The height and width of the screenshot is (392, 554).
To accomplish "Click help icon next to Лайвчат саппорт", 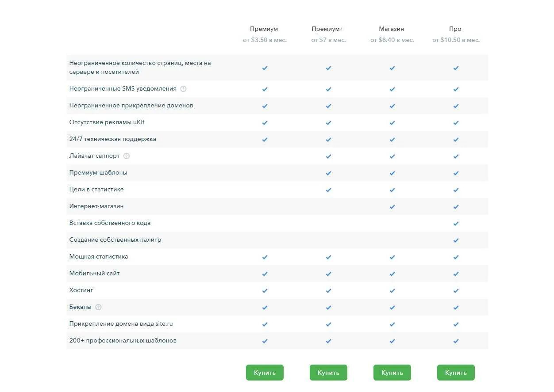I will (127, 156).
